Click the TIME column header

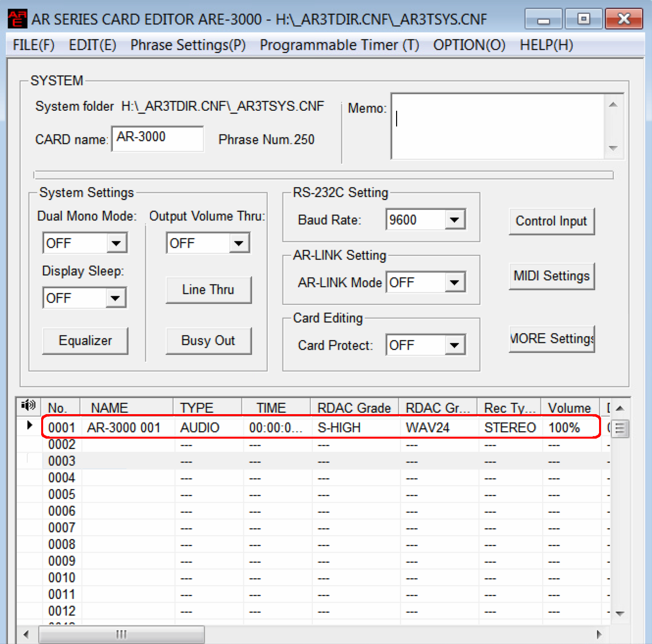276,408
